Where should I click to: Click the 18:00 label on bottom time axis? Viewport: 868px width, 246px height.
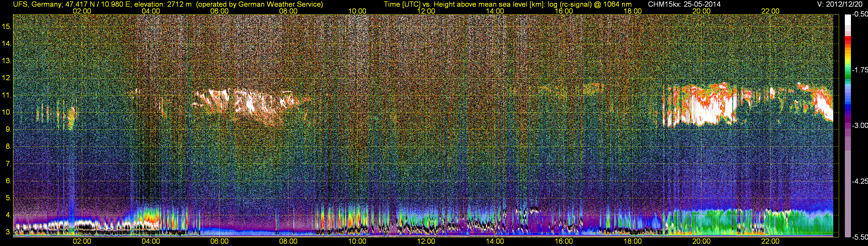click(632, 241)
